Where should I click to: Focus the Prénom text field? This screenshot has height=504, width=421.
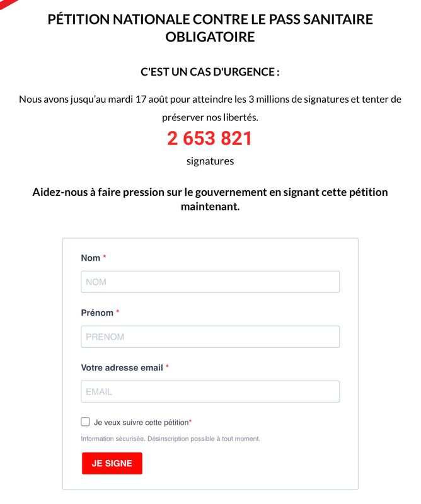tap(210, 336)
